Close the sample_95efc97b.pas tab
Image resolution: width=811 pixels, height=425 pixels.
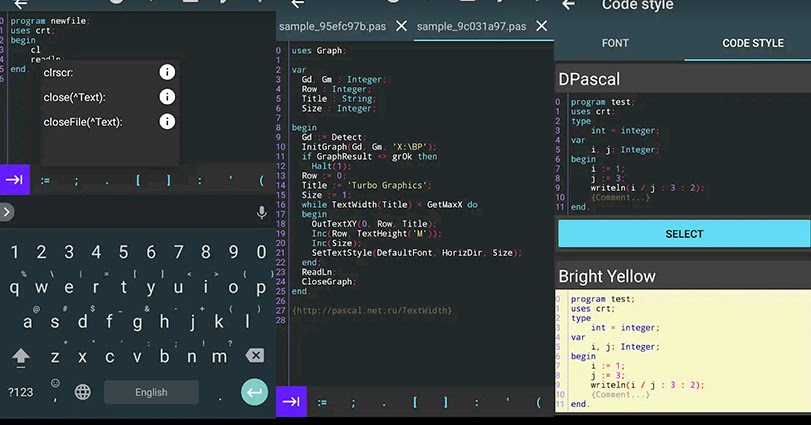tap(401, 26)
